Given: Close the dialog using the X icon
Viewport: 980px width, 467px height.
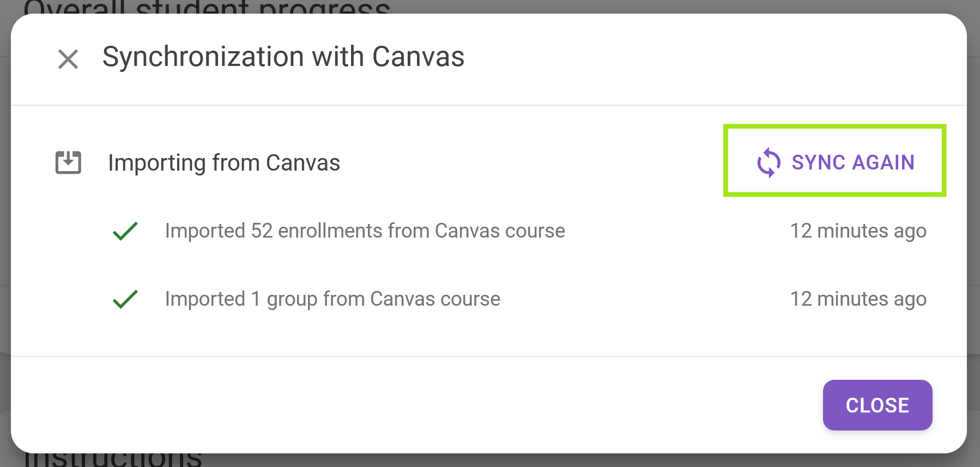Looking at the screenshot, I should [68, 59].
